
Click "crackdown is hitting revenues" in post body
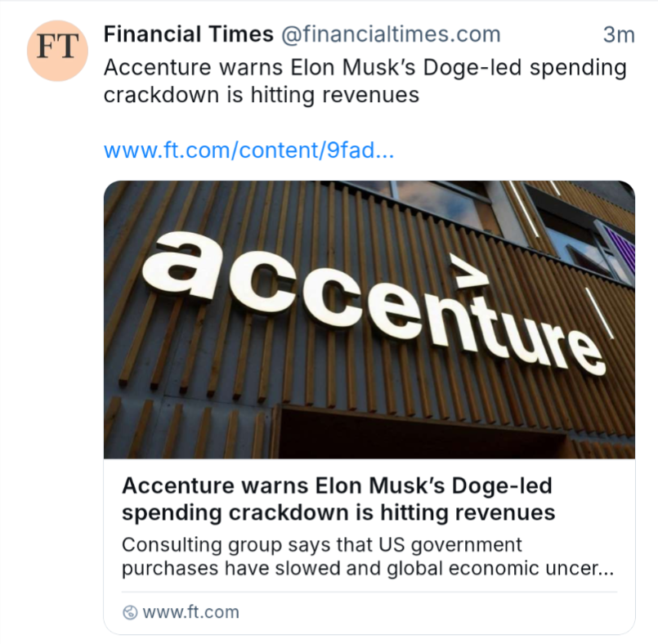tap(262, 95)
